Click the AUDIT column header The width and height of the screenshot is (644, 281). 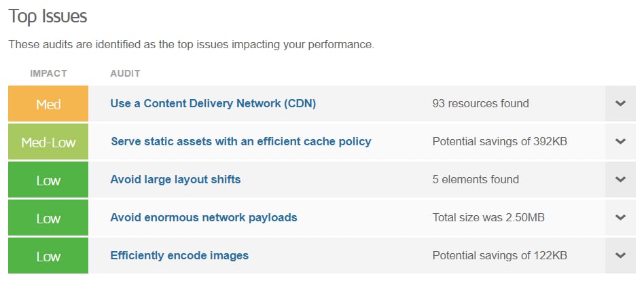[x=125, y=73]
